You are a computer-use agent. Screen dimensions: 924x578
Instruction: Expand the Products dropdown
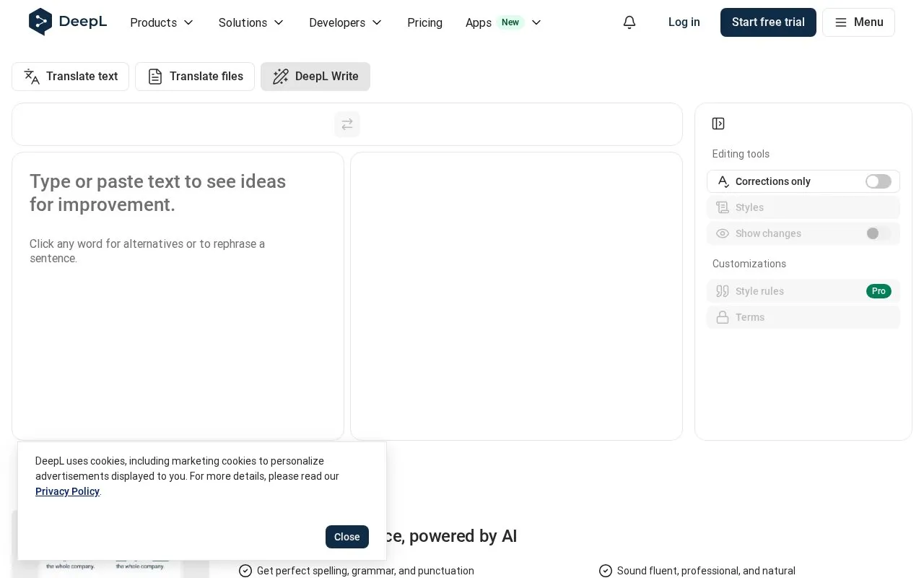tap(162, 22)
